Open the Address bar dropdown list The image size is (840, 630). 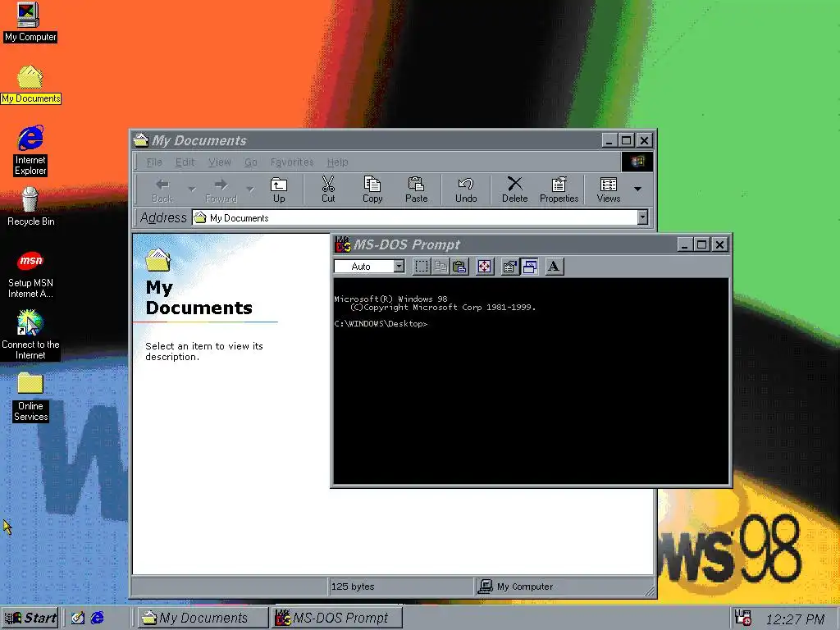pos(642,217)
